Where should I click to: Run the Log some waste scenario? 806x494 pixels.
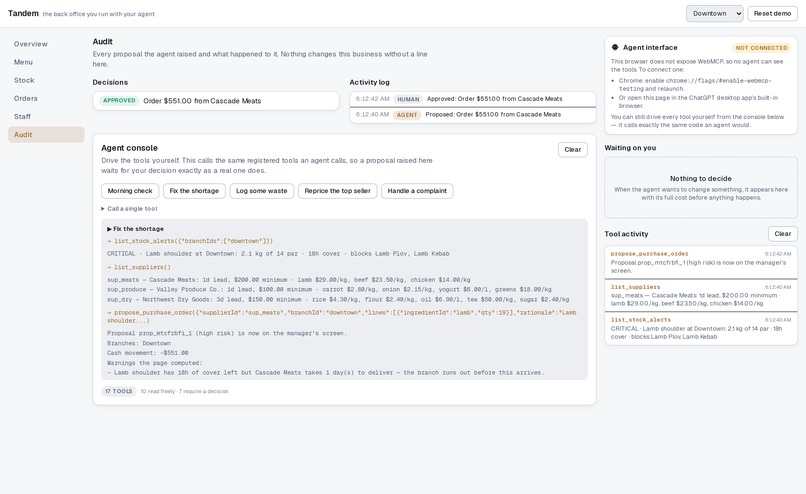click(262, 191)
